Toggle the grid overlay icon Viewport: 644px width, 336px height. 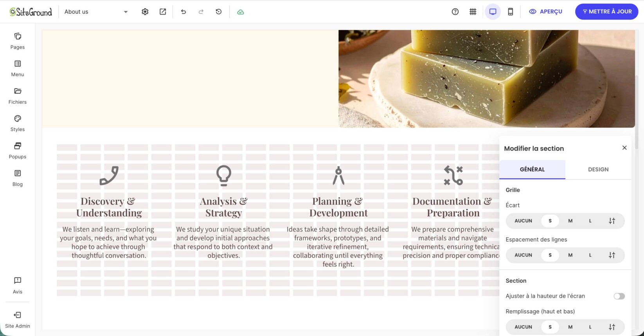pyautogui.click(x=473, y=12)
